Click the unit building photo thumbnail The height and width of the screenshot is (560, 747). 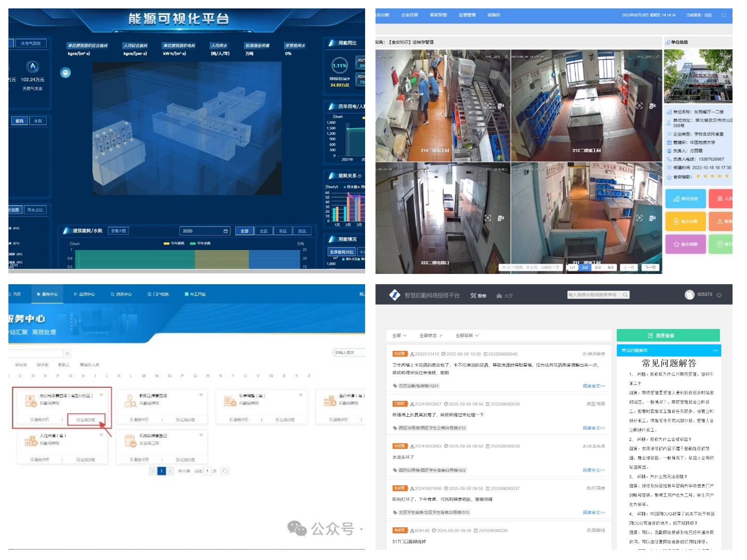(698, 76)
